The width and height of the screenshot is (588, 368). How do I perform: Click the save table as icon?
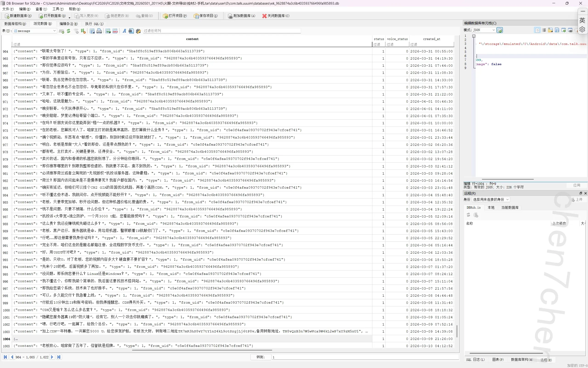[x=92, y=31]
